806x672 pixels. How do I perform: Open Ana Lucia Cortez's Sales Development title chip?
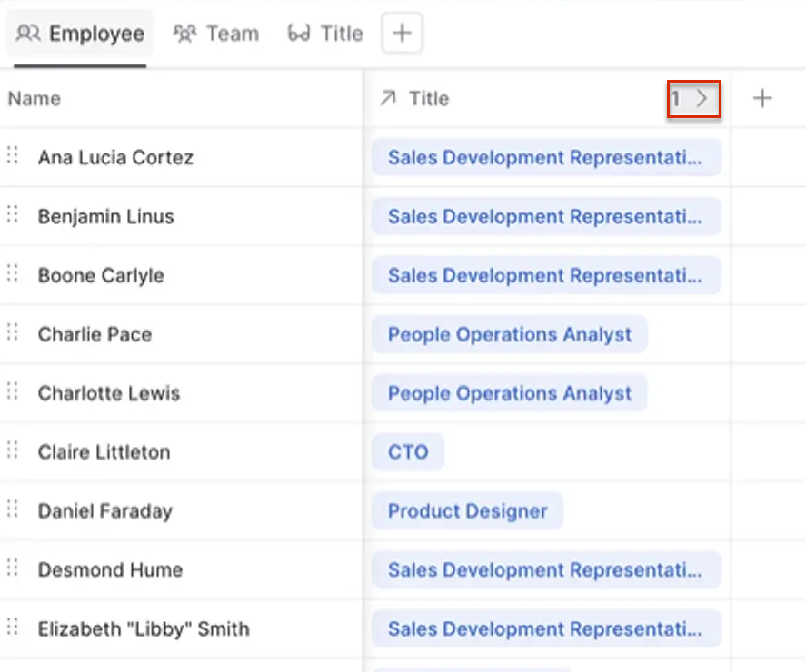[x=546, y=157]
